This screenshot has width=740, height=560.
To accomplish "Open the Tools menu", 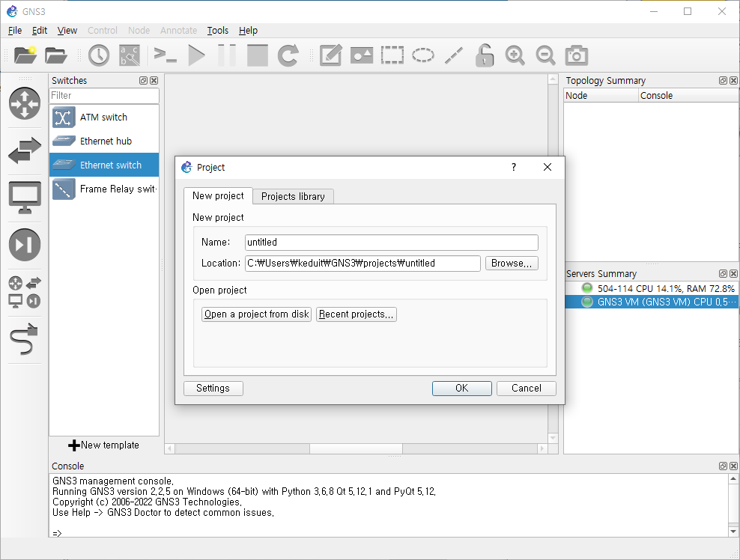I will (x=217, y=31).
